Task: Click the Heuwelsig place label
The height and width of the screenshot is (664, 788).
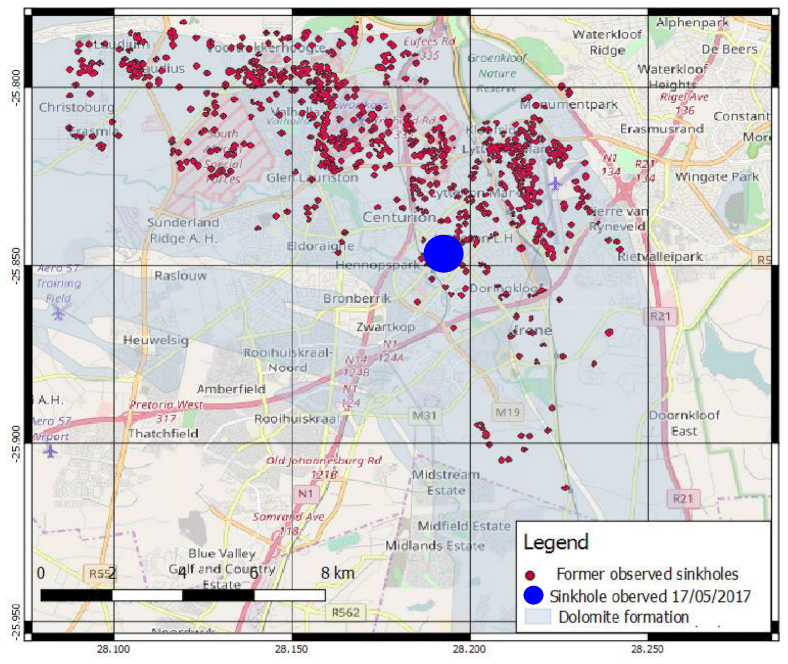Action: (155, 340)
